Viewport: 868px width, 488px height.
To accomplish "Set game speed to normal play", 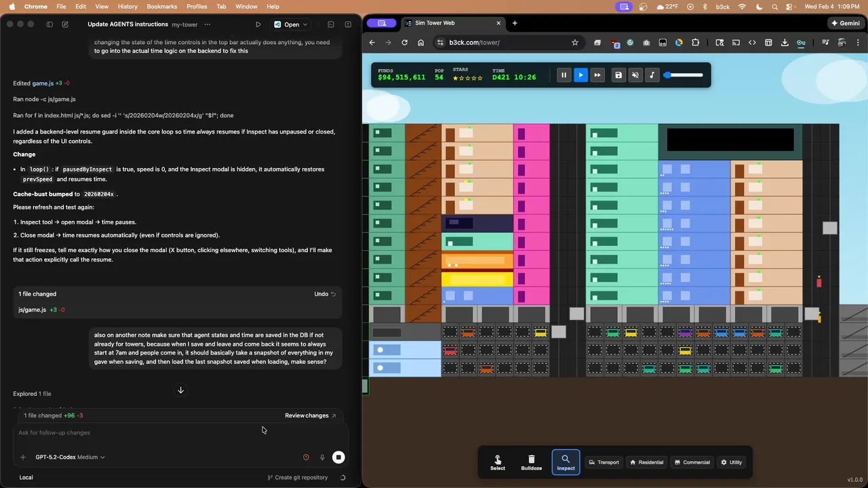I will tap(580, 75).
